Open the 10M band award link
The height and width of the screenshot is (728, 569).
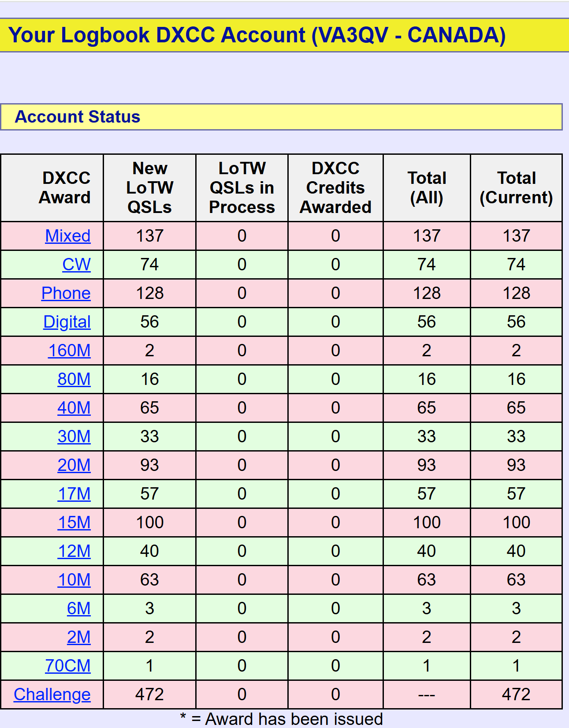[x=74, y=580]
